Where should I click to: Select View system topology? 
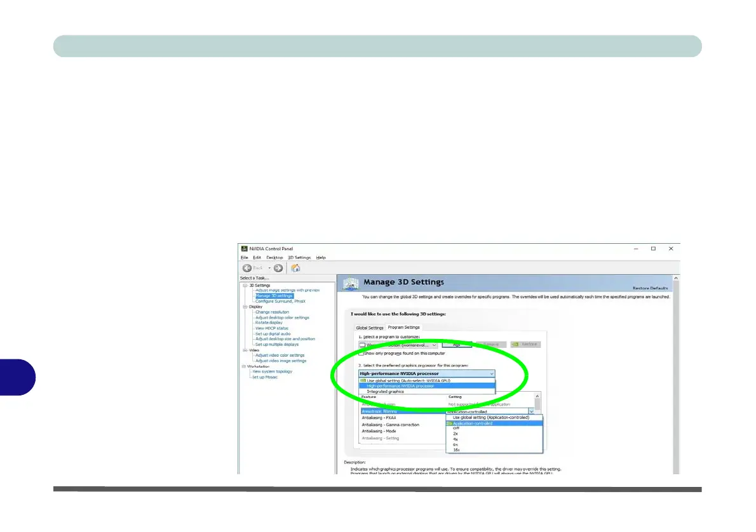click(x=273, y=371)
